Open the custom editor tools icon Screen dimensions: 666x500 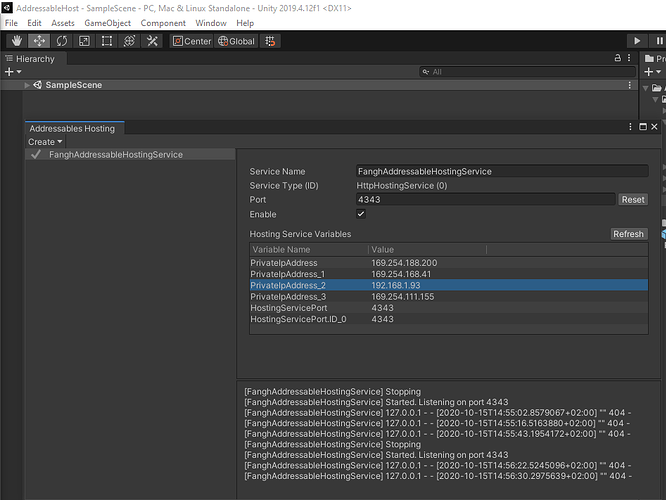152,41
